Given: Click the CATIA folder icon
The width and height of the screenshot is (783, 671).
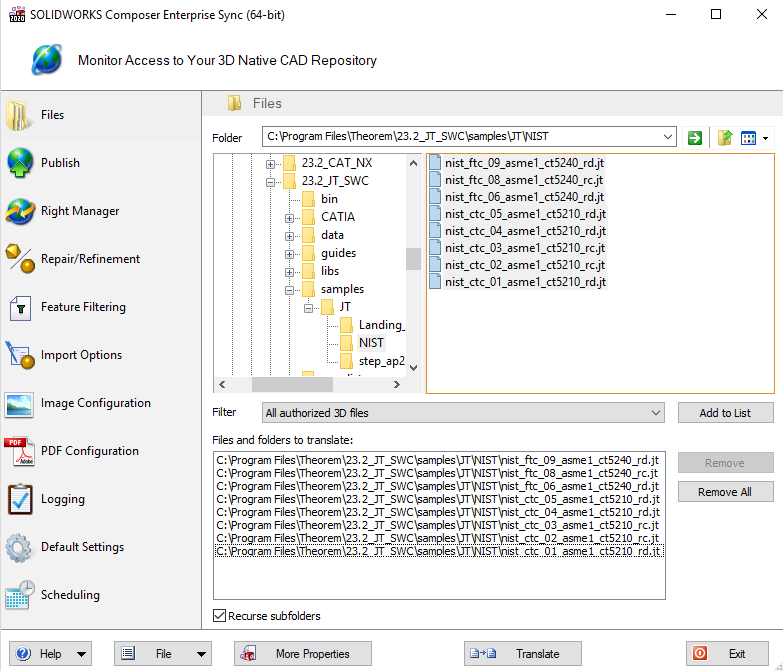Looking at the screenshot, I should (308, 217).
